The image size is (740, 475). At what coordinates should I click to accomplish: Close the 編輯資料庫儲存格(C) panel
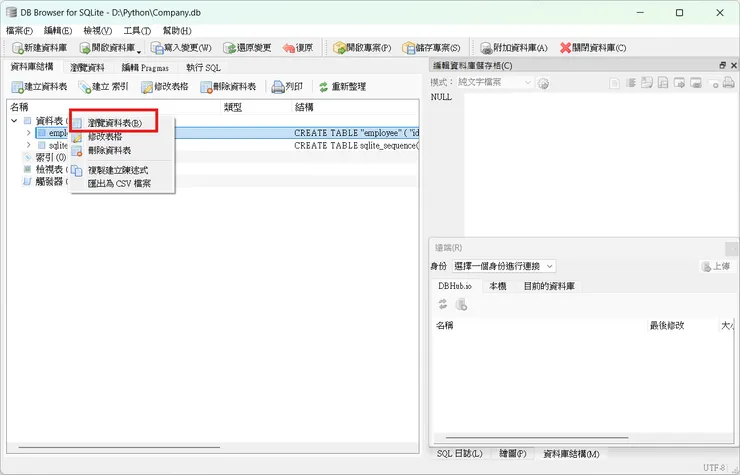click(x=733, y=65)
